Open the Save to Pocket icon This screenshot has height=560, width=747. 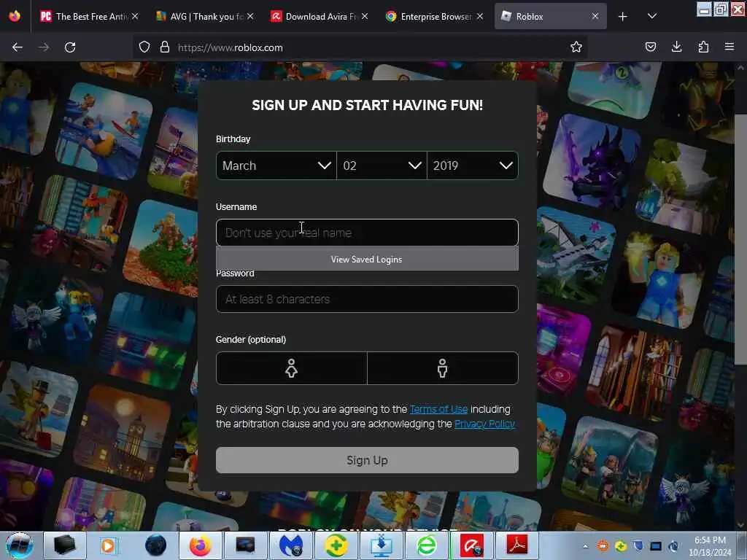click(x=650, y=47)
